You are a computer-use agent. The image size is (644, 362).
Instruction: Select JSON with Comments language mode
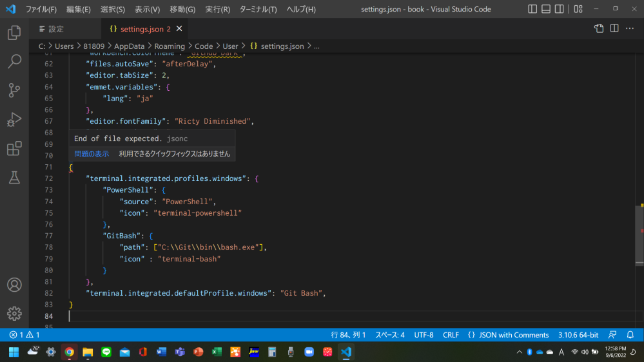pos(508,335)
